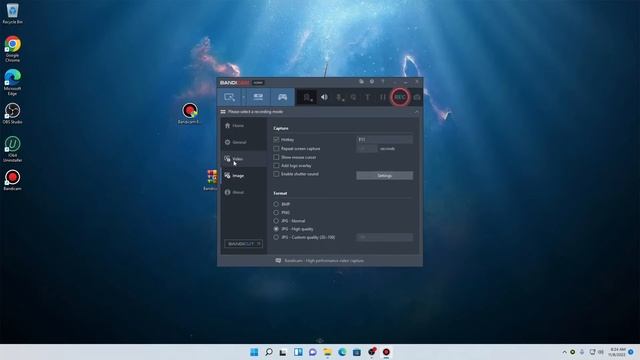
Task: Enable Show mouse cursor checkbox
Action: click(x=276, y=157)
